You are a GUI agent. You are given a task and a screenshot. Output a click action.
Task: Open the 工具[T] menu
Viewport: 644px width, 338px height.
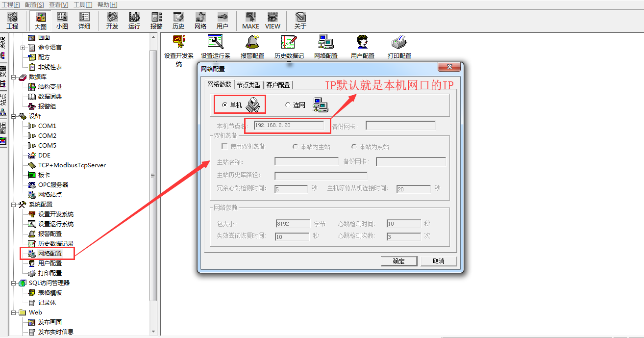(x=82, y=4)
